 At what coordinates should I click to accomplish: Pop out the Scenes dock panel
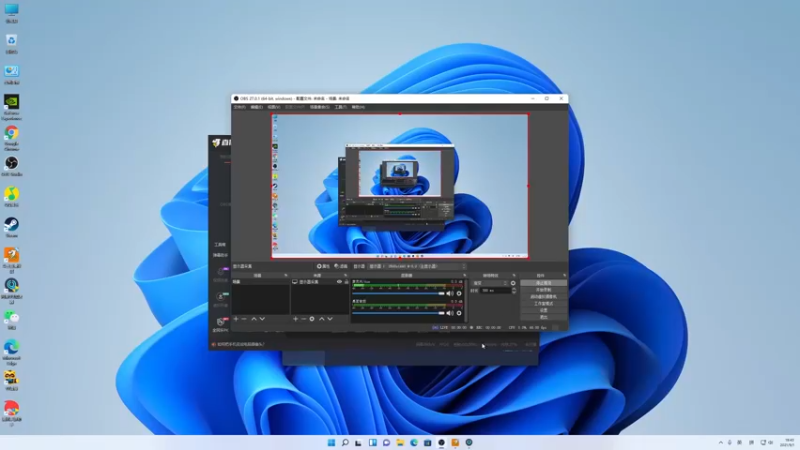tap(286, 276)
